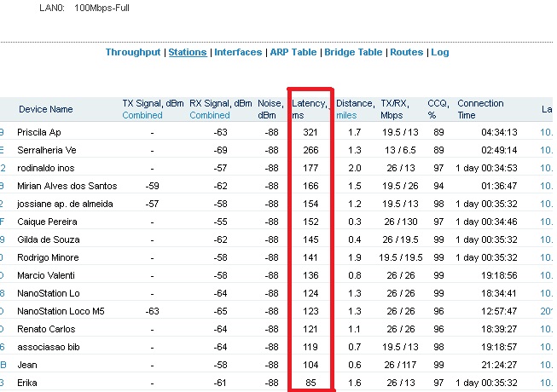View the Bridge Table tab

(x=353, y=52)
